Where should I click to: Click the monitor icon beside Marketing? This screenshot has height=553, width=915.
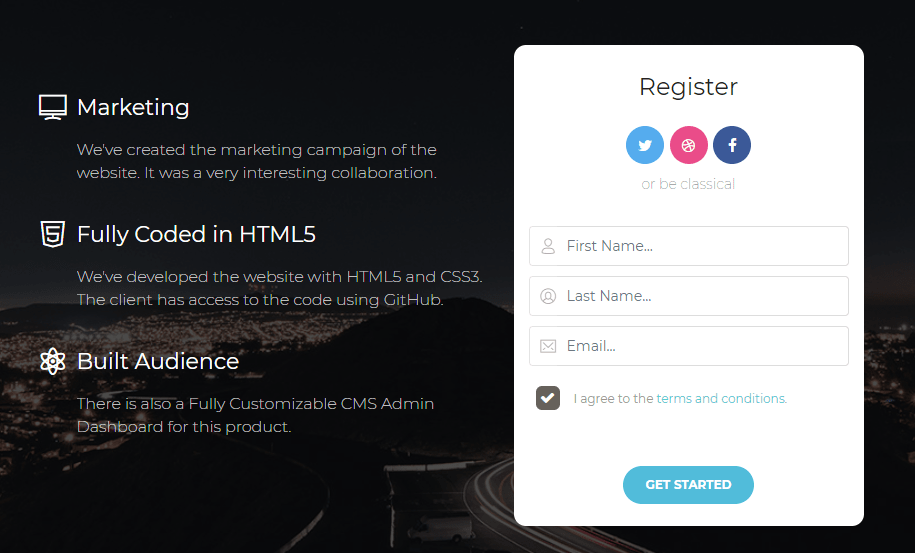tap(52, 107)
